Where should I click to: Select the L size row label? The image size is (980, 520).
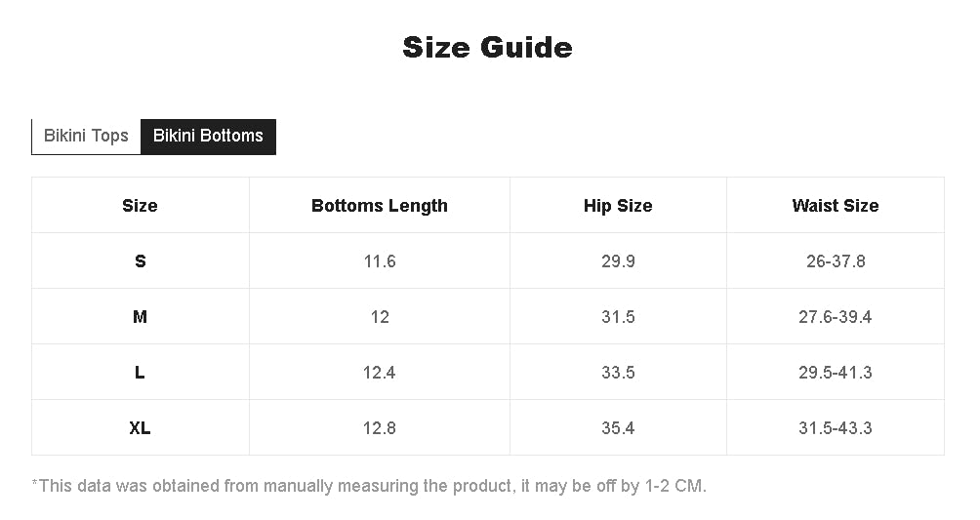140,373
